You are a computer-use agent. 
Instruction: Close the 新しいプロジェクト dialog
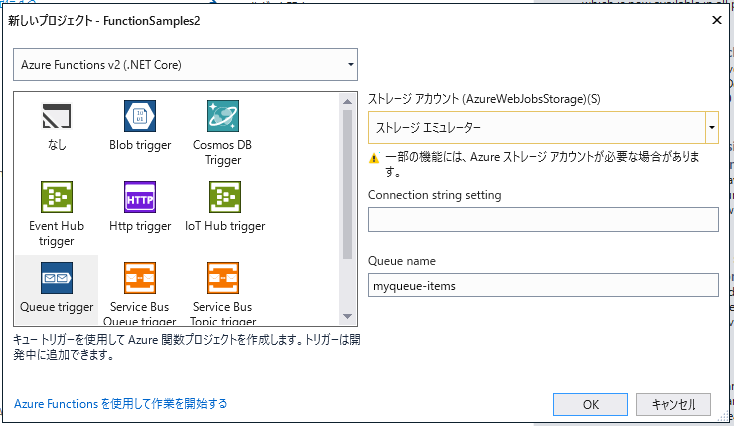717,20
